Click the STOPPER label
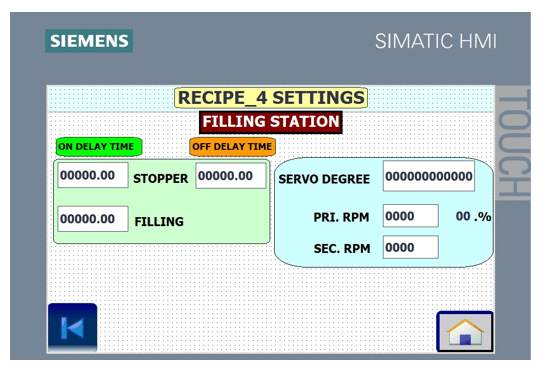 click(x=160, y=179)
